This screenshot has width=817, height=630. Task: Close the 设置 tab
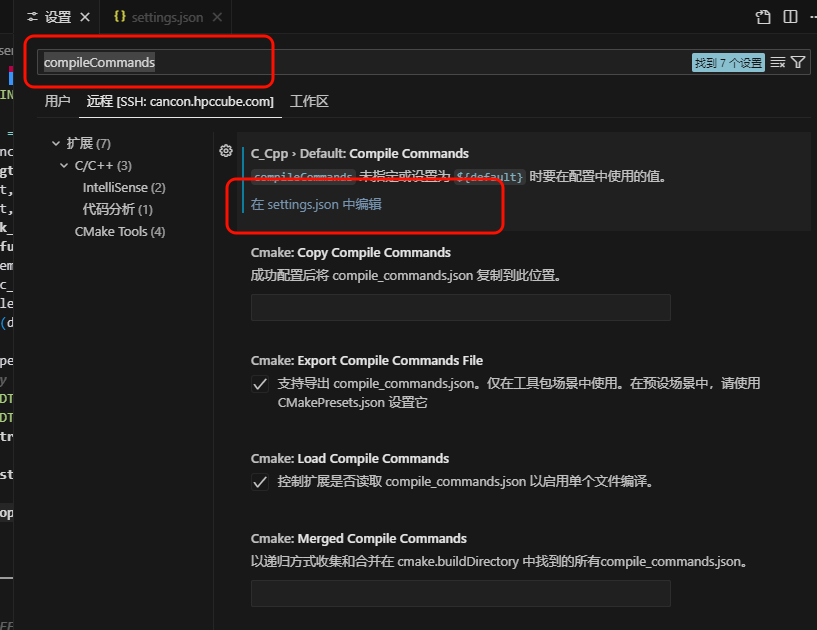pos(85,17)
